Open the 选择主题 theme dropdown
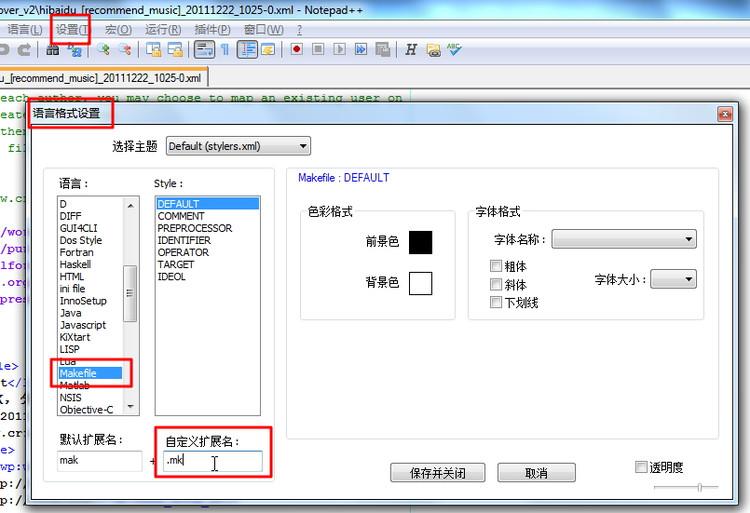 point(238,146)
